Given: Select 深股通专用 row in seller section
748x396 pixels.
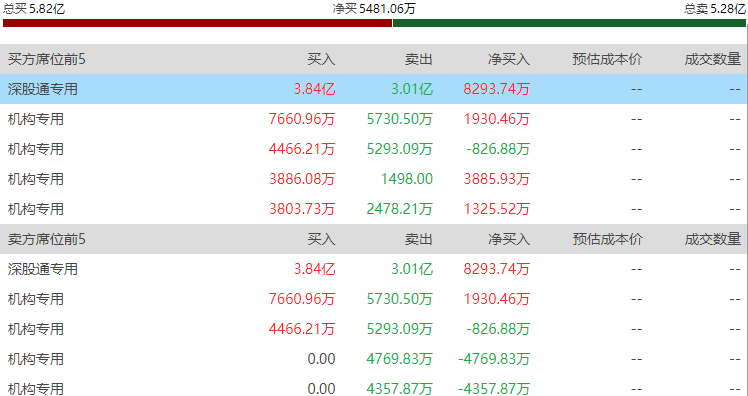Looking at the screenshot, I should pyautogui.click(x=374, y=269).
